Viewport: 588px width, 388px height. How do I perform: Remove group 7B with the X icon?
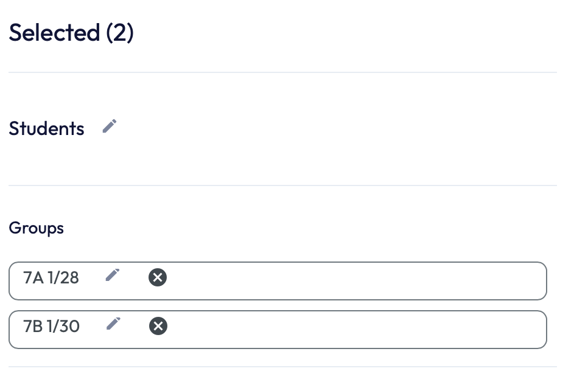tap(158, 327)
